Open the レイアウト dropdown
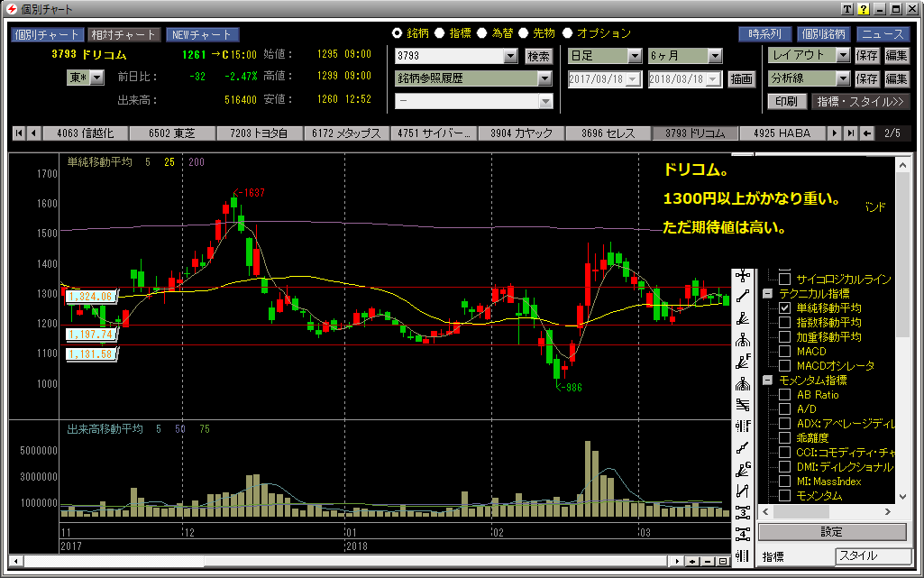 point(843,55)
